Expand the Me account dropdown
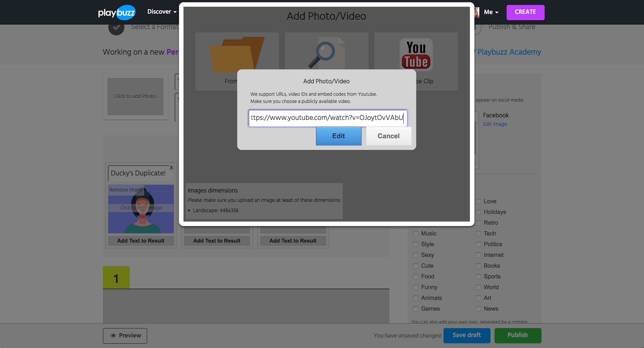Viewport: 644px width, 348px height. (491, 12)
